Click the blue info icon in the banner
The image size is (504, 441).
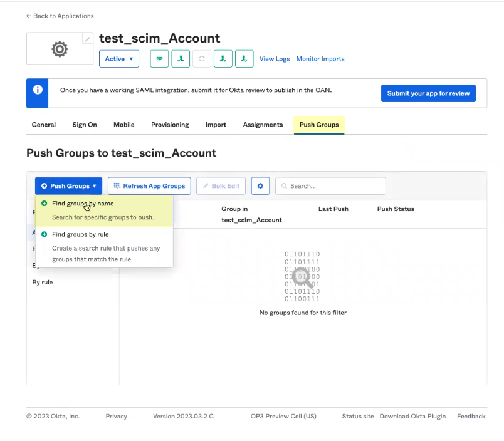coord(37,90)
